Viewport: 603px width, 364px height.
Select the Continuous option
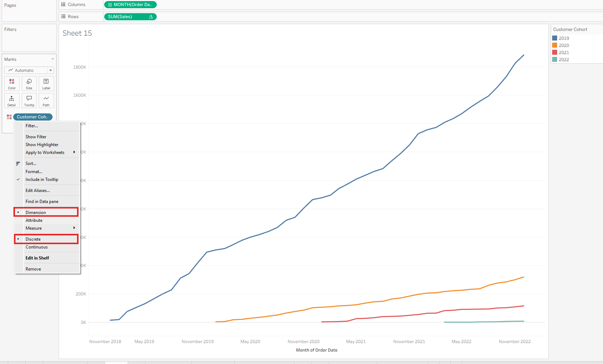click(x=37, y=247)
